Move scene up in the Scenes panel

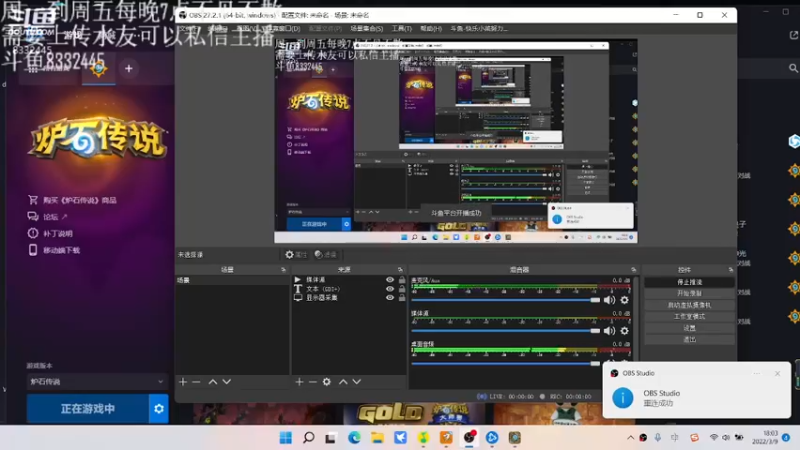pos(213,382)
